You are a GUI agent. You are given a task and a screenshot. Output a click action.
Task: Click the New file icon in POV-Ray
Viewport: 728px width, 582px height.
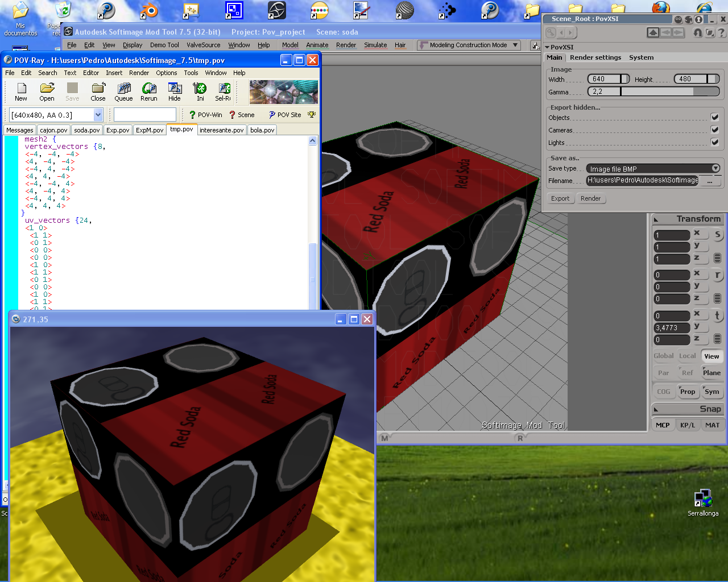click(21, 92)
